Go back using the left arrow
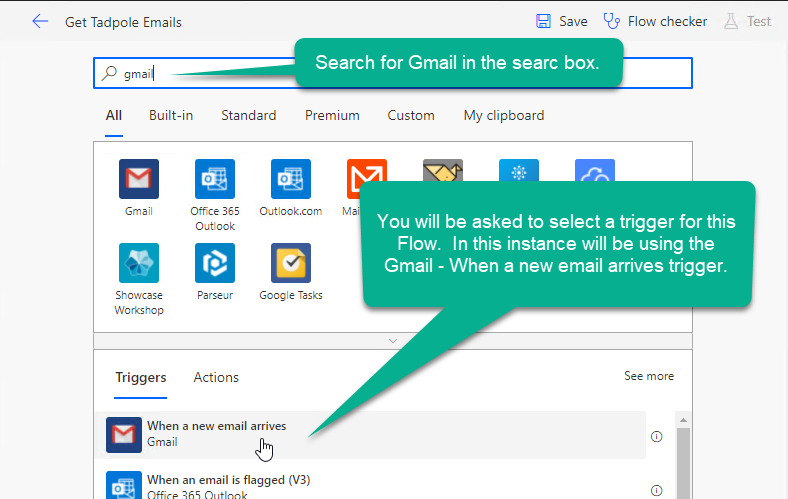 coord(40,21)
